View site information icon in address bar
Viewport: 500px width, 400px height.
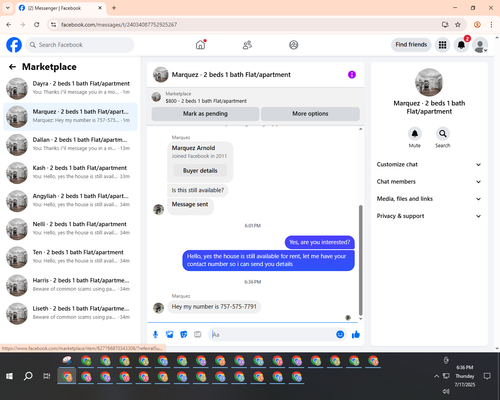point(53,25)
